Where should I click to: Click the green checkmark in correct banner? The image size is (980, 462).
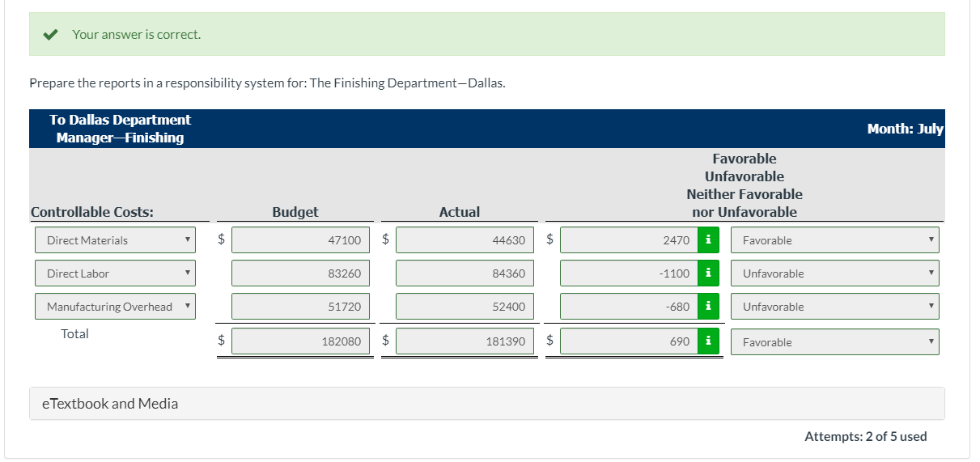(x=51, y=34)
